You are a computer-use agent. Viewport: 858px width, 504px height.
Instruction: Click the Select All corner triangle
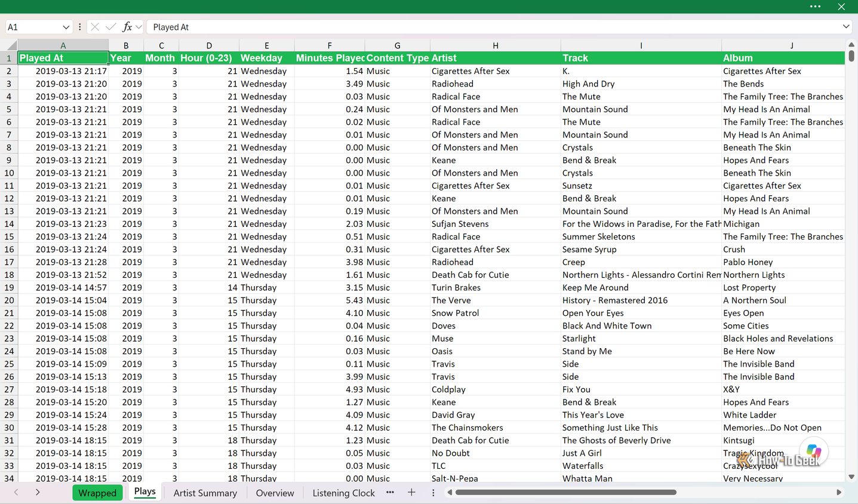(11, 45)
